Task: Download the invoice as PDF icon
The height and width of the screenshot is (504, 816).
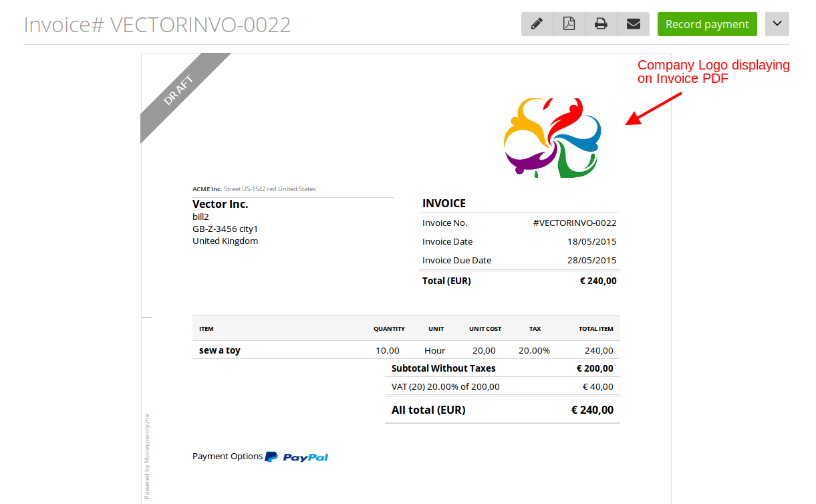Action: (569, 24)
